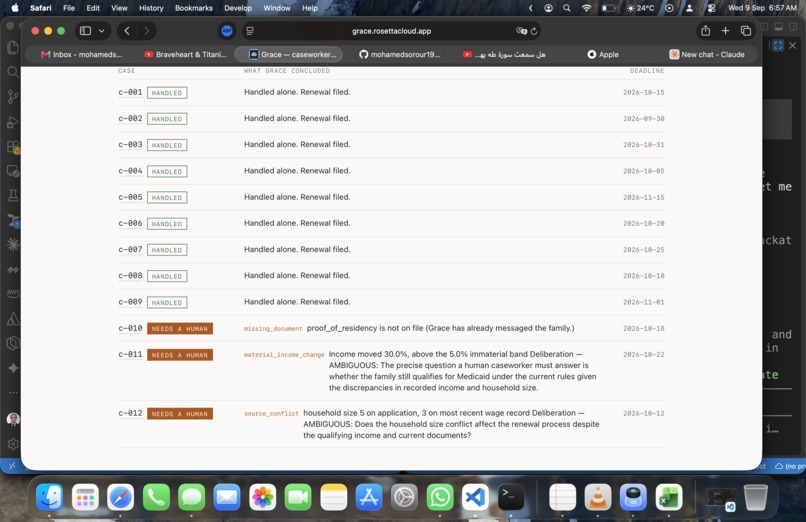Open Visual Studio Code from the Dock

pos(475,497)
